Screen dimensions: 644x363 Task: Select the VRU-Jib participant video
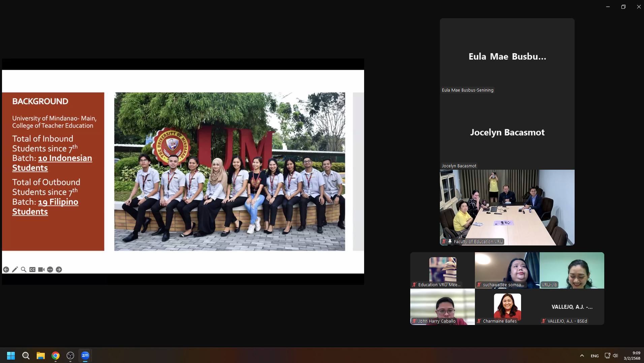(572, 270)
